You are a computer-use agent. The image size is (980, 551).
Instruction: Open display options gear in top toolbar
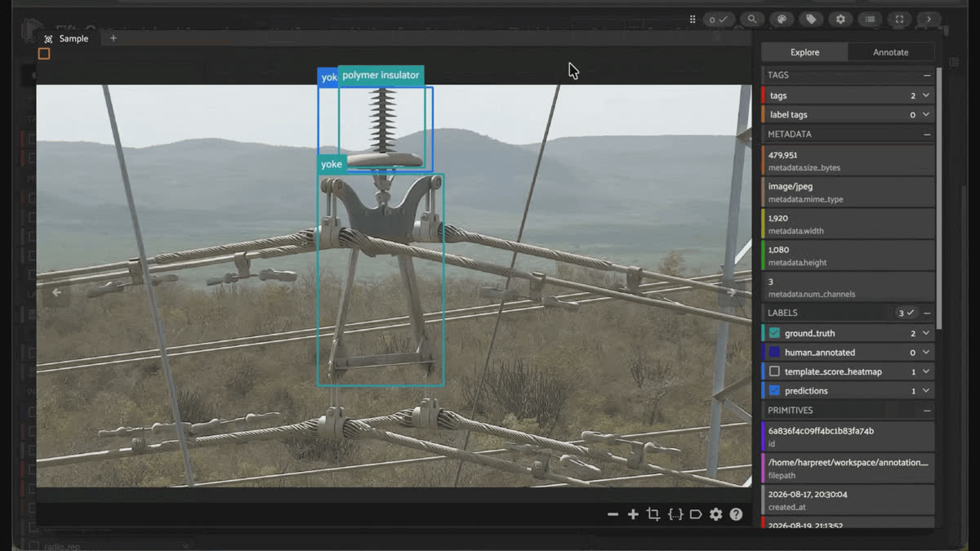[840, 20]
